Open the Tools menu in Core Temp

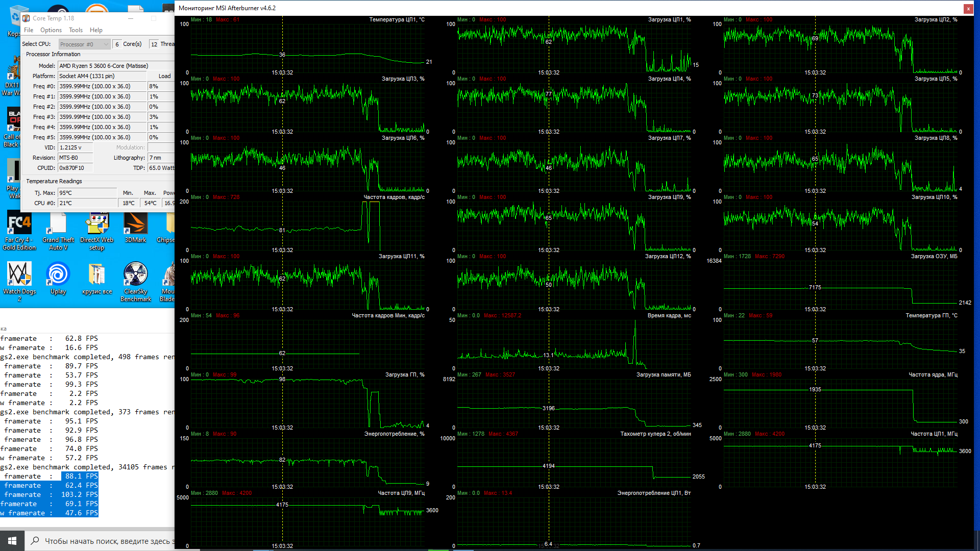(x=76, y=30)
